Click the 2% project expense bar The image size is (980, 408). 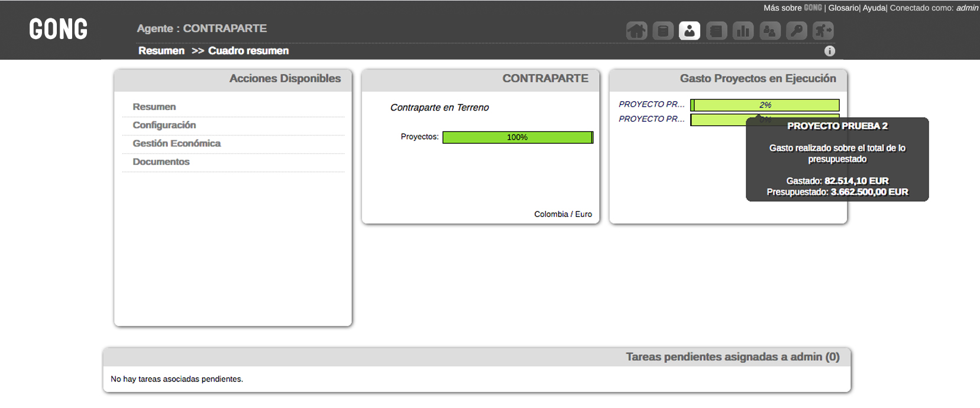[765, 105]
